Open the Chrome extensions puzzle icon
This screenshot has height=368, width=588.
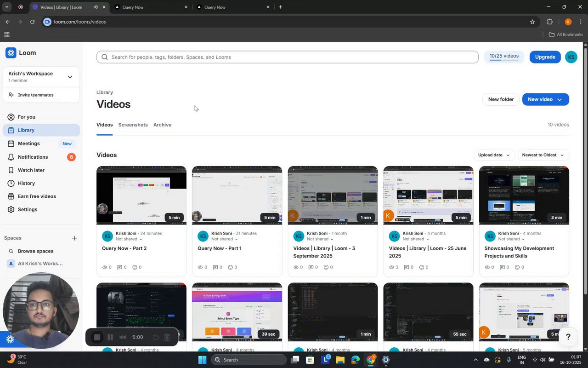(x=550, y=22)
